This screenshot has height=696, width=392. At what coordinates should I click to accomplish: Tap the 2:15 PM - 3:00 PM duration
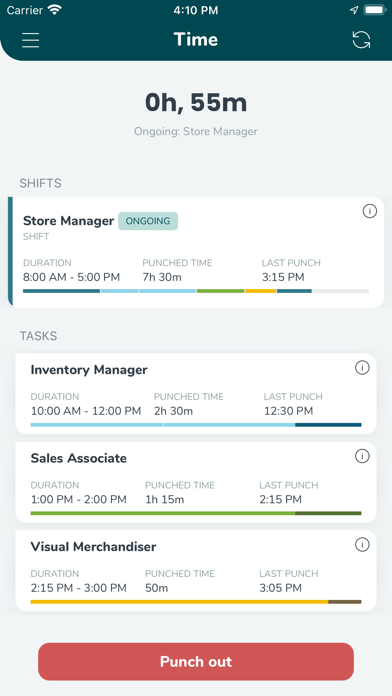click(79, 588)
